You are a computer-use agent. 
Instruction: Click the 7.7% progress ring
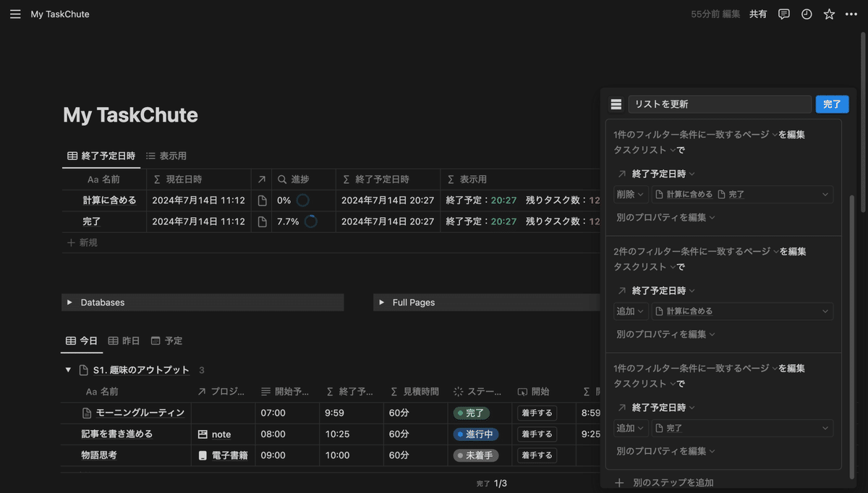[x=311, y=222]
